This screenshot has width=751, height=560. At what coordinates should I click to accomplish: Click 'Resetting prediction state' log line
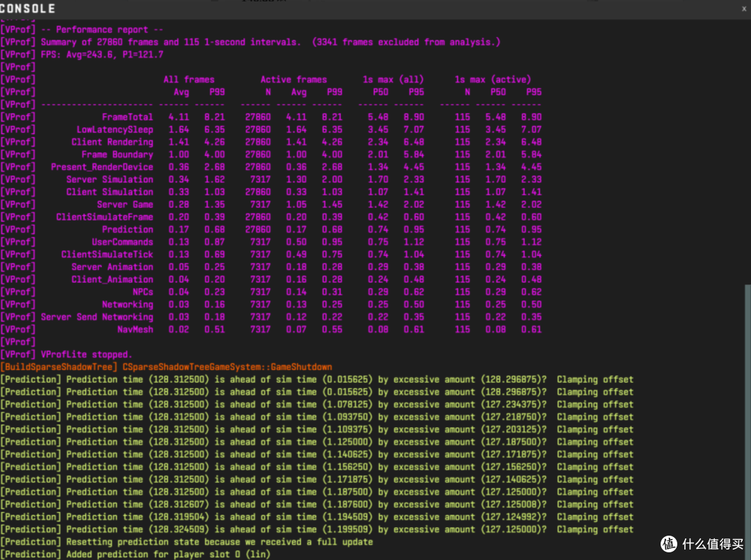[186, 542]
